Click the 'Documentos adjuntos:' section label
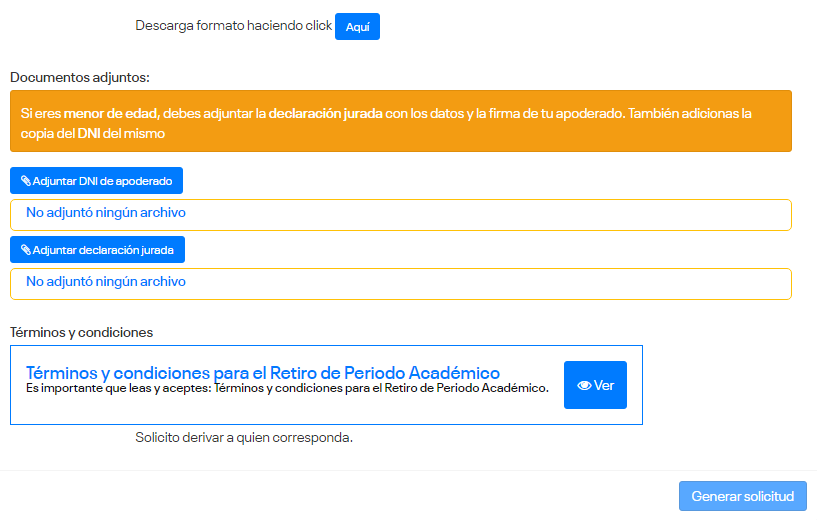The height and width of the screenshot is (520, 817). coord(79,77)
